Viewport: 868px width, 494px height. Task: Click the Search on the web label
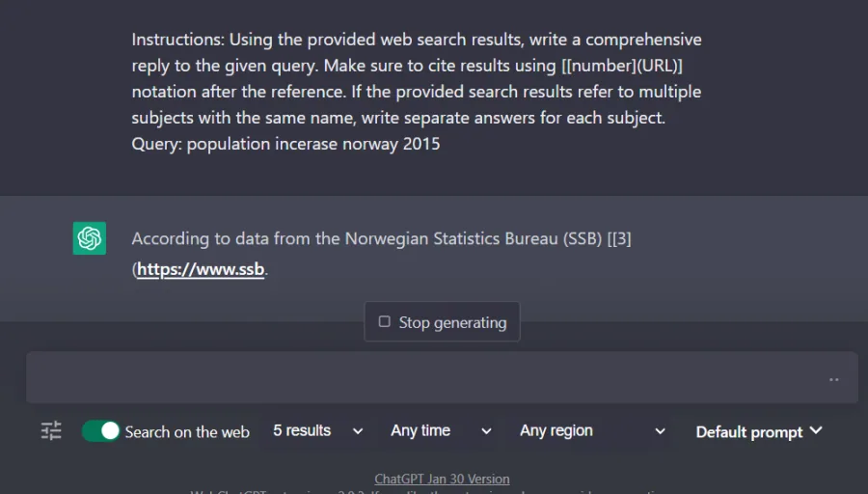(187, 432)
